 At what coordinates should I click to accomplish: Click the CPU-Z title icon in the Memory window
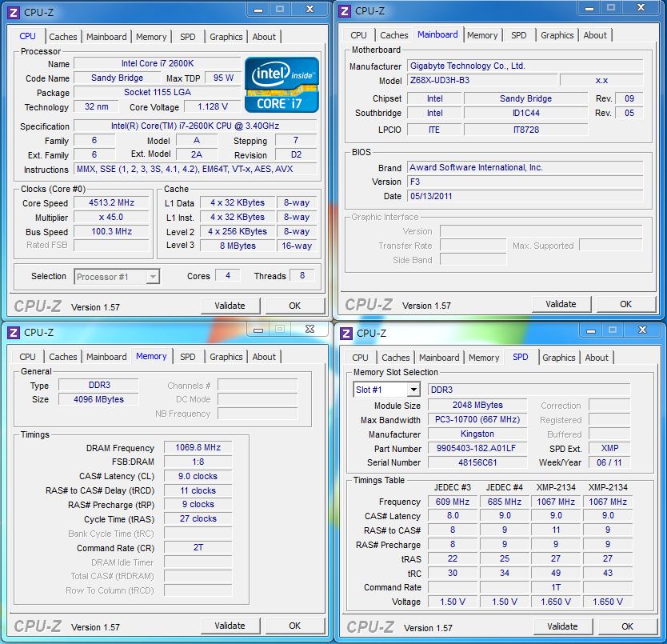click(x=14, y=332)
